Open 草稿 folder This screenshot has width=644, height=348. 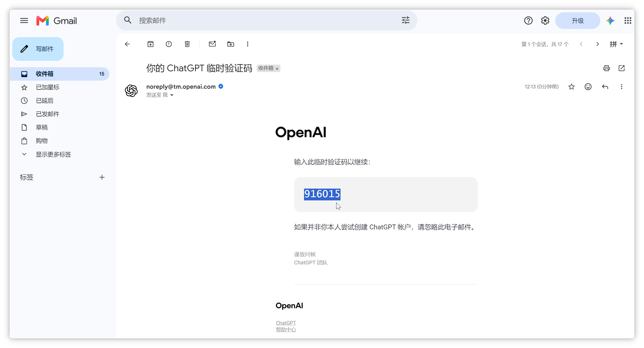[60, 128]
